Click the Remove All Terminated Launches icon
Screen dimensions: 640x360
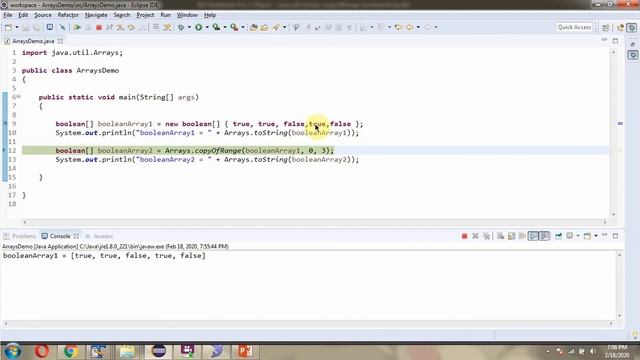[x=486, y=236]
